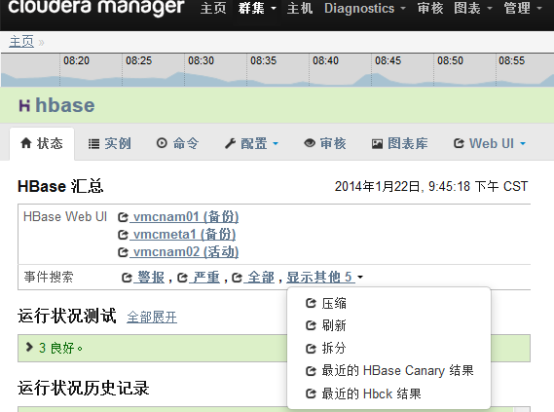Click the clock icon on 命令 tab
Screen dimensions: 554x412
pos(162,143)
